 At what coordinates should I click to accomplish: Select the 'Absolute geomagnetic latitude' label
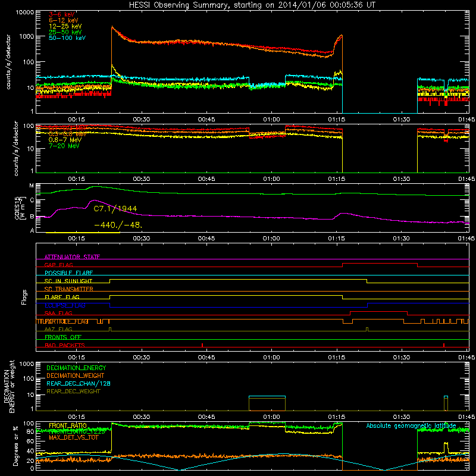pos(411,425)
